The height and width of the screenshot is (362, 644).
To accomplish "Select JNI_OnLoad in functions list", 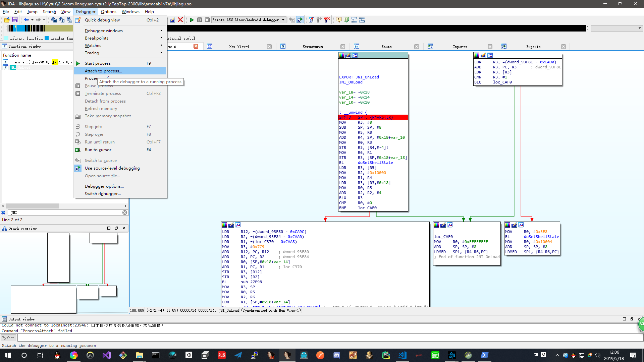I will (20, 68).
